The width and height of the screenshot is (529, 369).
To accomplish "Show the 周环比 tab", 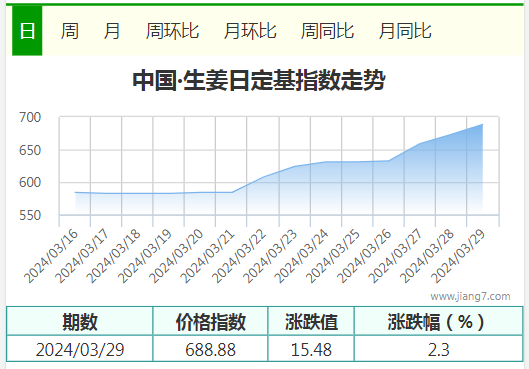I will [172, 31].
